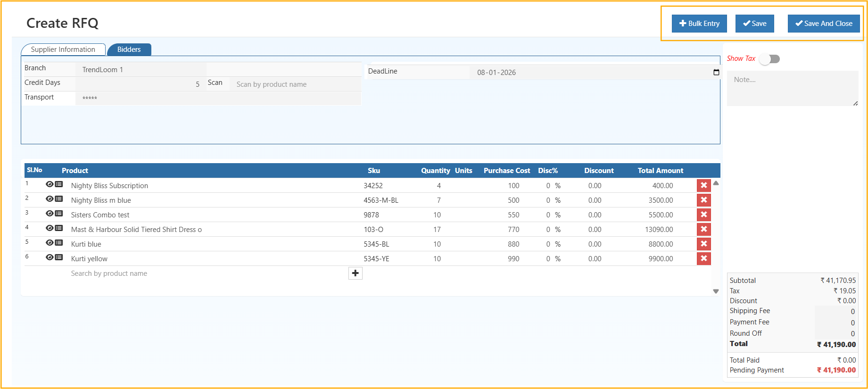Click the Subtotal value ₹ 41,170.95

tap(838, 281)
